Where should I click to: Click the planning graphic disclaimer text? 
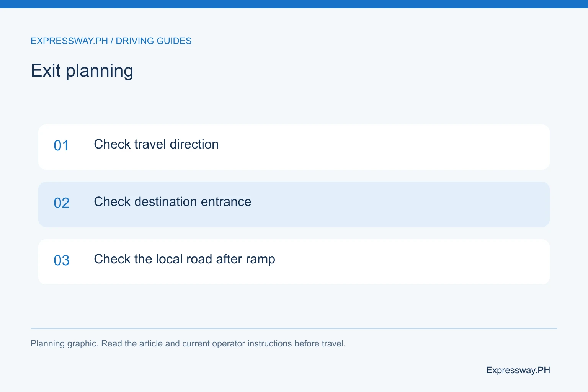pos(188,343)
